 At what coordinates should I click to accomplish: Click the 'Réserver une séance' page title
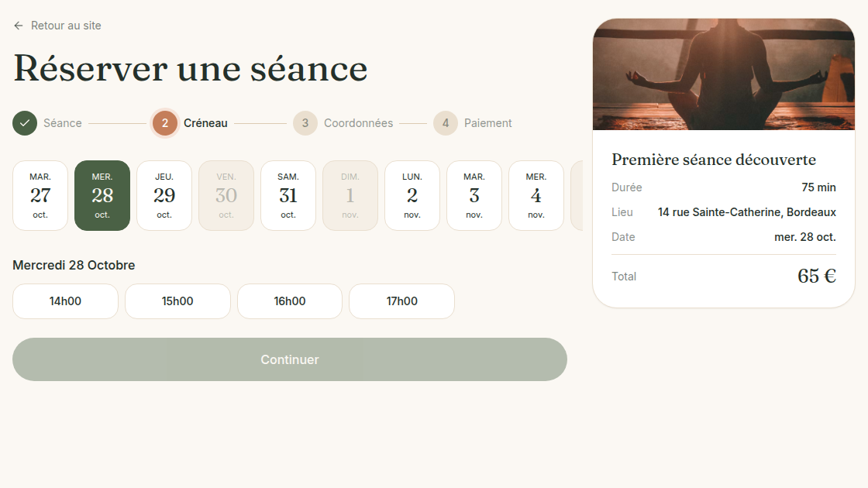[191, 69]
